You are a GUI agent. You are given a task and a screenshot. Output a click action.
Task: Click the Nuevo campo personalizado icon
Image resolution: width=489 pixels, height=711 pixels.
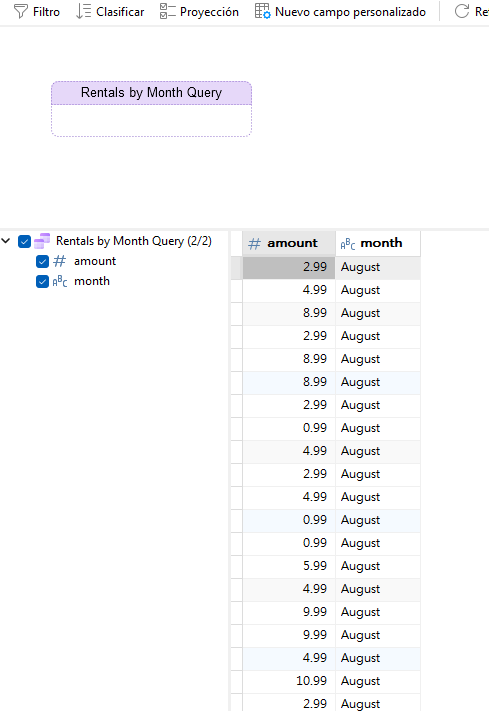click(263, 11)
